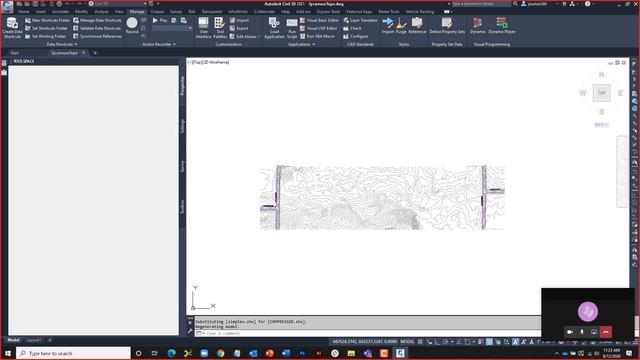Viewport: 640px width, 360px height.
Task: Open Visual LISP Editor
Action: (319, 28)
